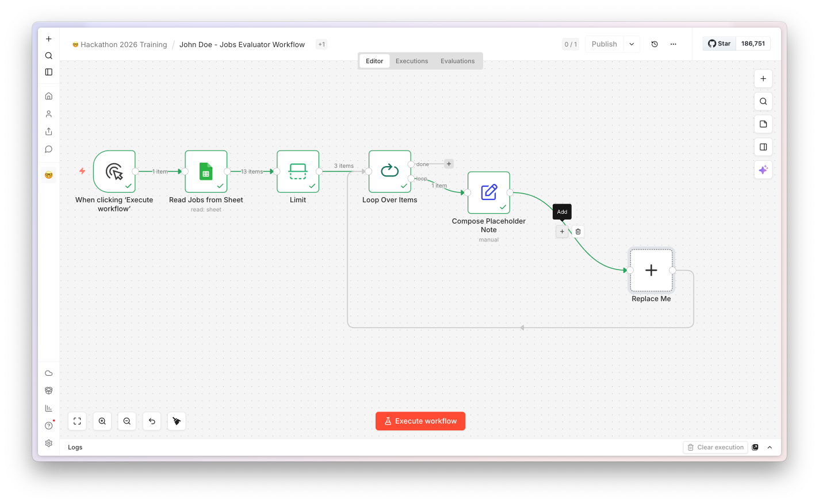This screenshot has width=819, height=504.
Task: Zoom in on the canvas
Action: coord(102,421)
